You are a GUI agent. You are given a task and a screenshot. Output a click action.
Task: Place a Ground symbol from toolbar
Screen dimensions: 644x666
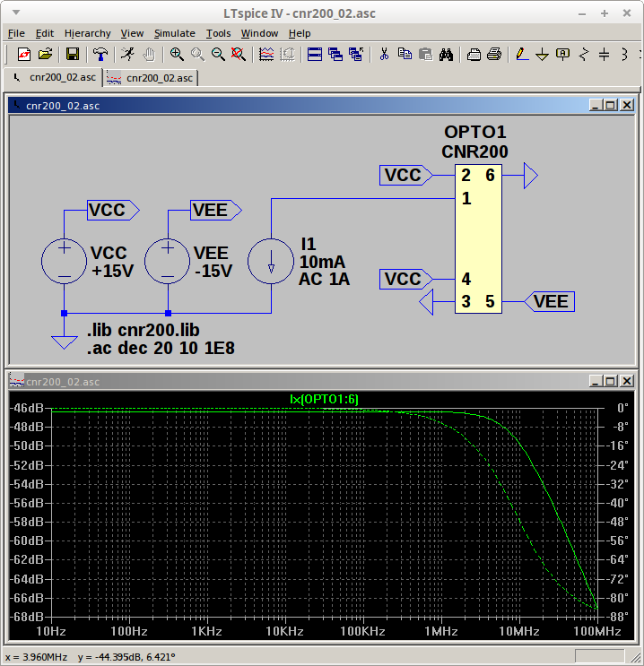542,55
